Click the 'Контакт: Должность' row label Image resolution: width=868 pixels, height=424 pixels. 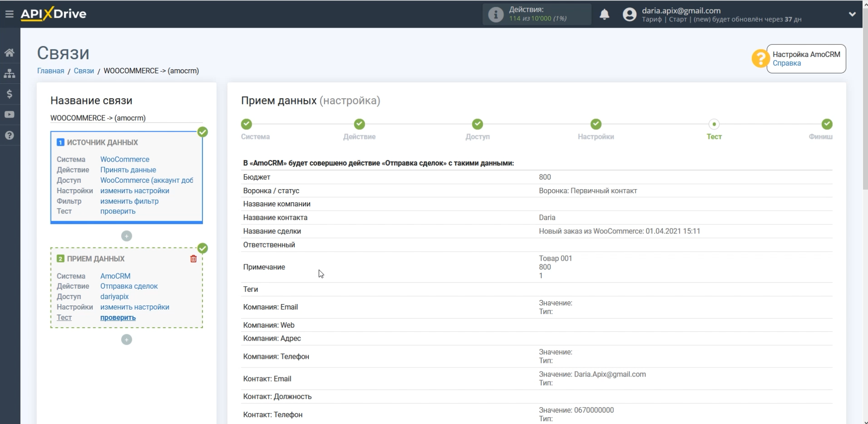pyautogui.click(x=277, y=396)
